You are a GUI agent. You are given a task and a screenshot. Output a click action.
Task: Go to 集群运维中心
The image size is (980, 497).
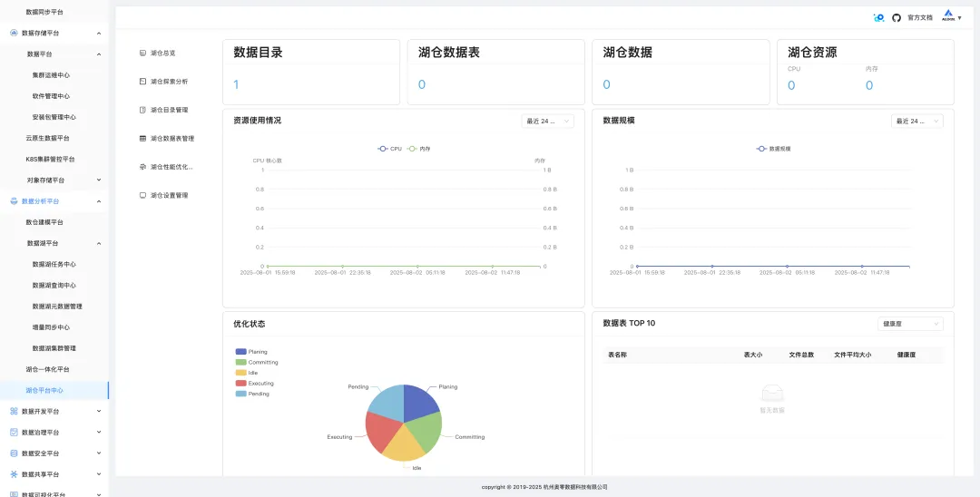[x=51, y=75]
